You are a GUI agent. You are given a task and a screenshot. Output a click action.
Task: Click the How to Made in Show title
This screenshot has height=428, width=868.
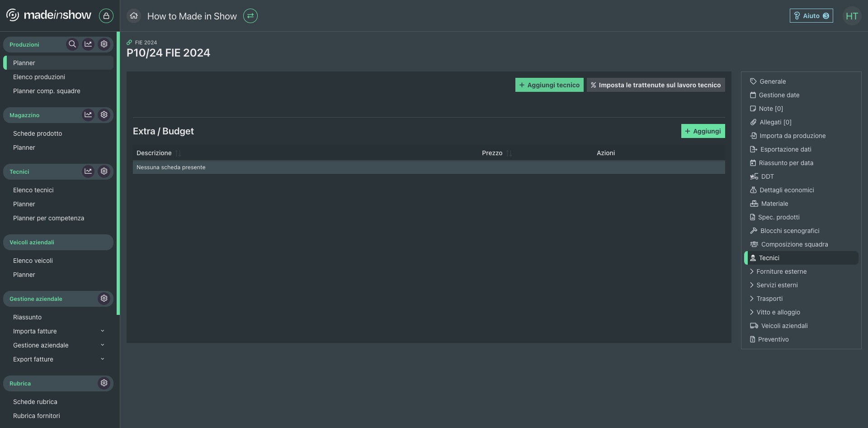192,16
